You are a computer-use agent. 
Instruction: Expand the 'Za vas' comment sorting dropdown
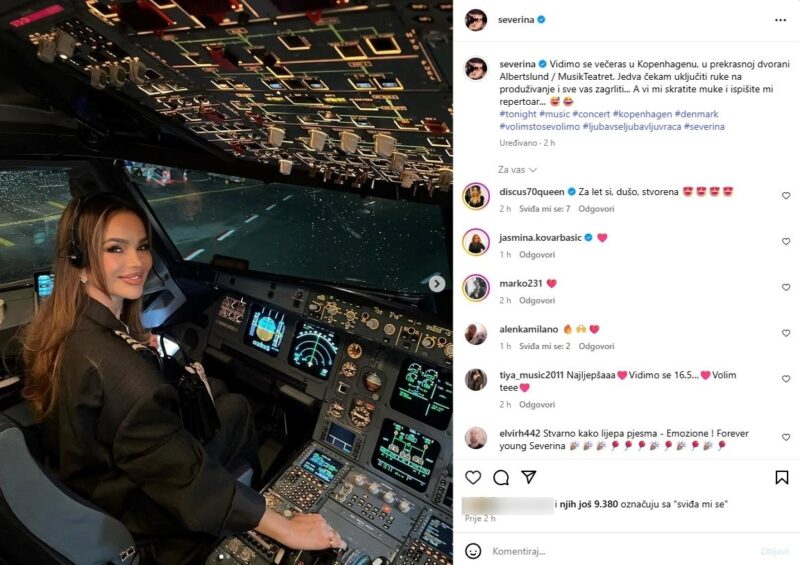pyautogui.click(x=517, y=169)
